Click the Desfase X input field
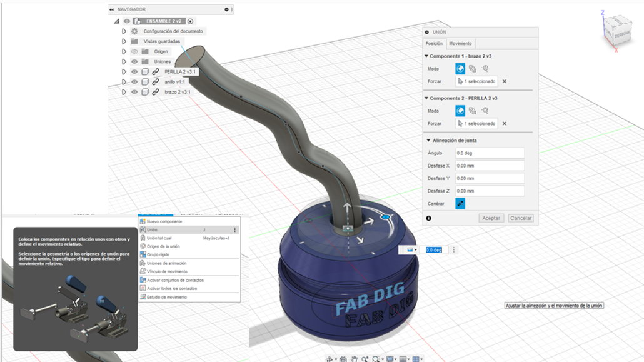644x362 pixels. [x=490, y=166]
